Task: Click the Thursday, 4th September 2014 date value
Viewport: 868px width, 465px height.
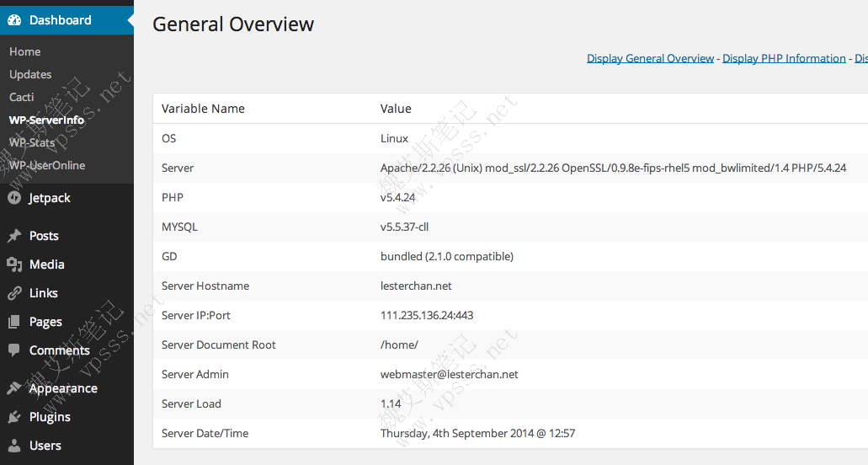Action: (477, 434)
